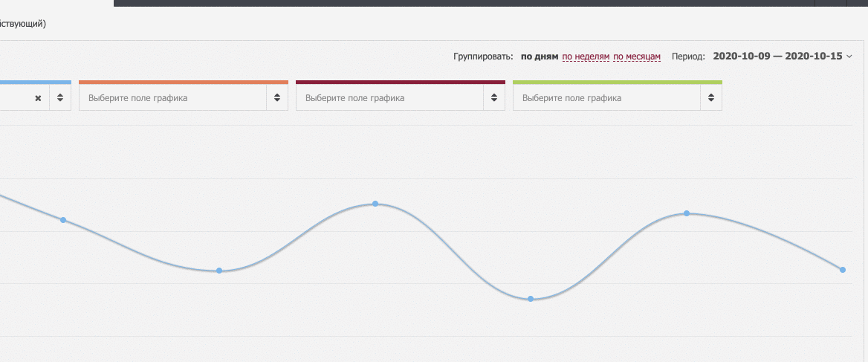868x362 pixels.
Task: Select 'по дням' grouping option
Action: pos(540,56)
